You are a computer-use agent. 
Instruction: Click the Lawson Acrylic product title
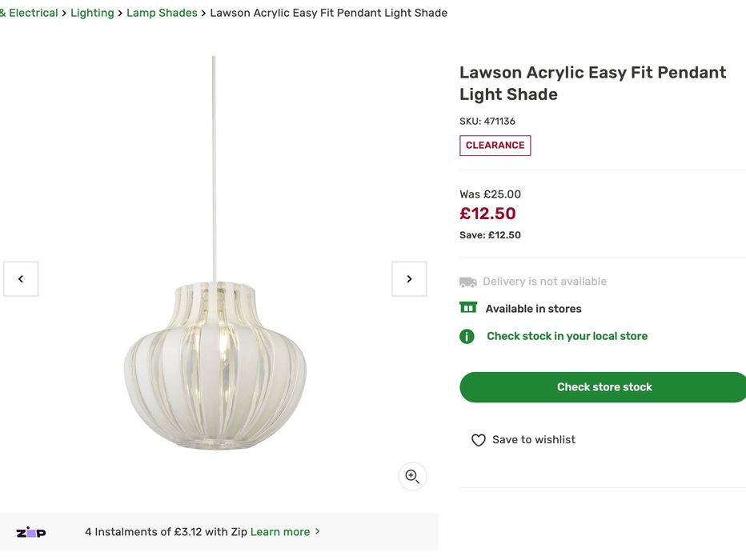[592, 83]
